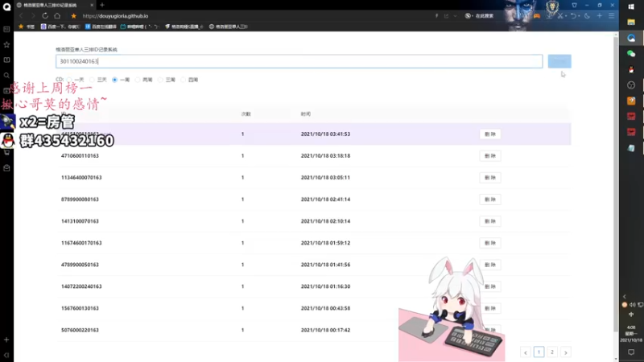The image size is (644, 362).
Task: Delete the 11346400070163 record
Action: (x=490, y=178)
